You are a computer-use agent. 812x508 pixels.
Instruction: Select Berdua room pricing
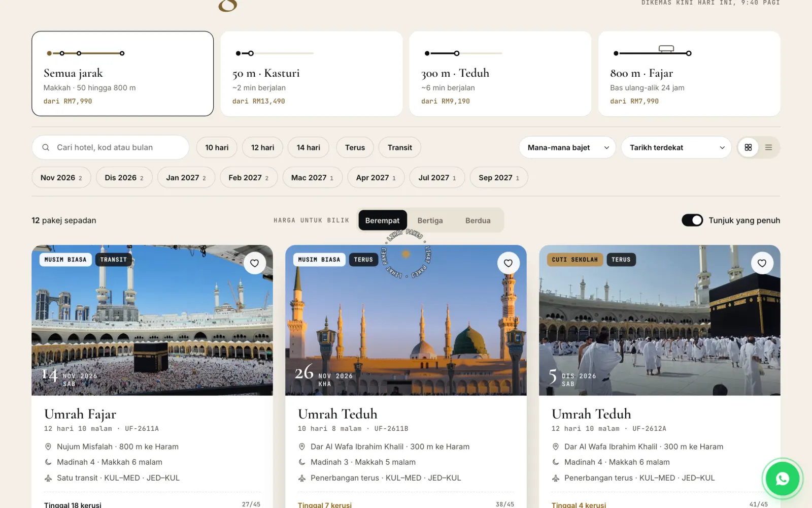click(478, 220)
